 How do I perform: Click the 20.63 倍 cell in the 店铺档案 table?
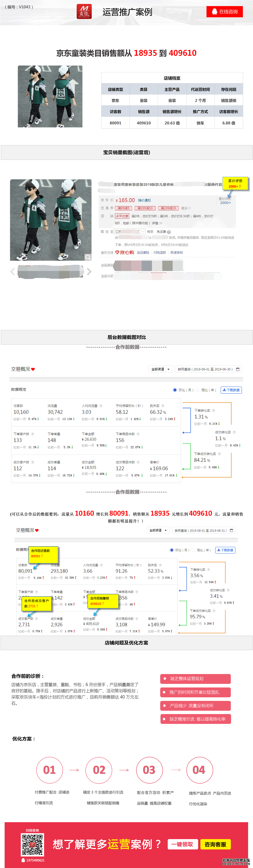click(172, 123)
